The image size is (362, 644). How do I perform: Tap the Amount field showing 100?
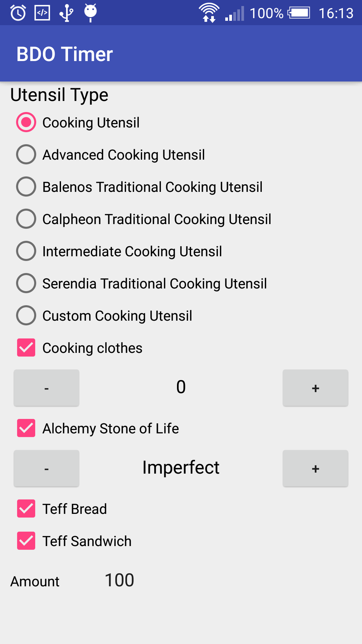coord(120,581)
